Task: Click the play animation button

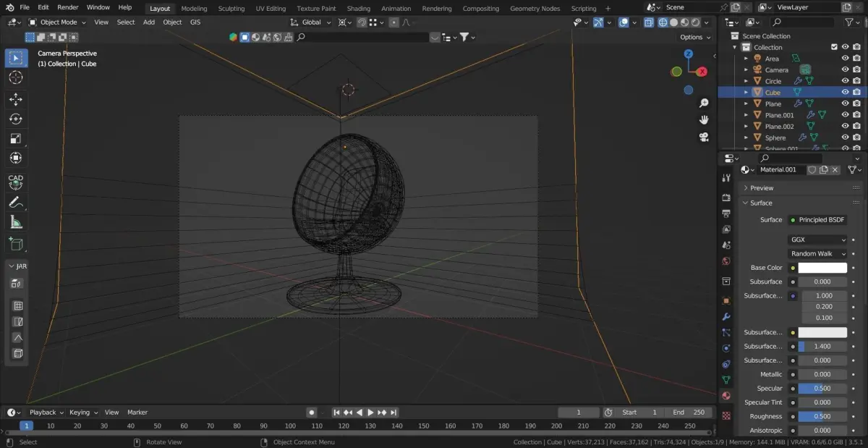Action: (370, 413)
